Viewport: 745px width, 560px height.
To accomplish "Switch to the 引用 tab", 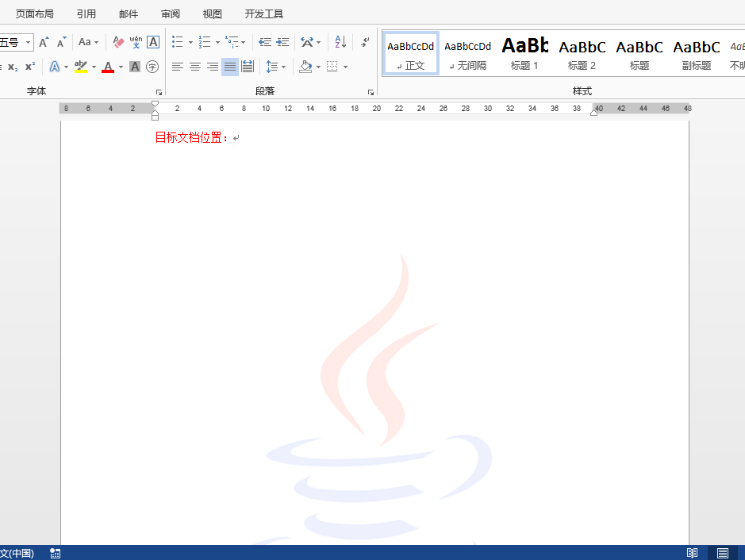I will [x=86, y=14].
